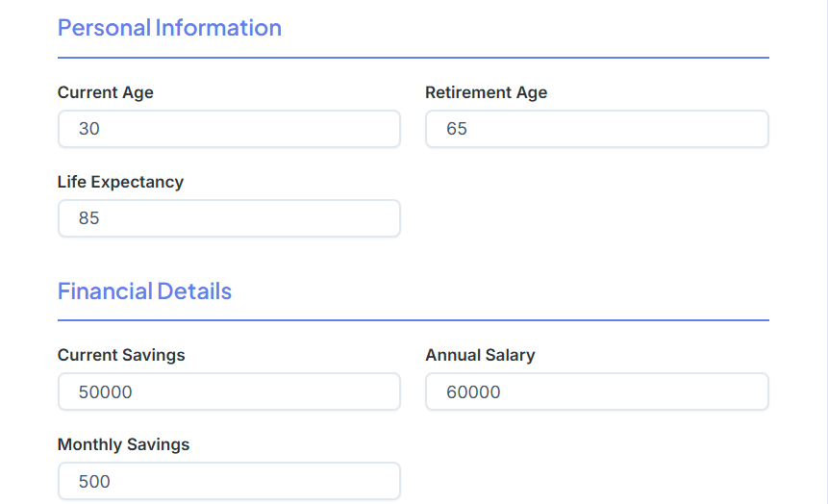Viewport: 828px width, 504px height.
Task: Click the Annual Salary label
Action: click(x=480, y=355)
